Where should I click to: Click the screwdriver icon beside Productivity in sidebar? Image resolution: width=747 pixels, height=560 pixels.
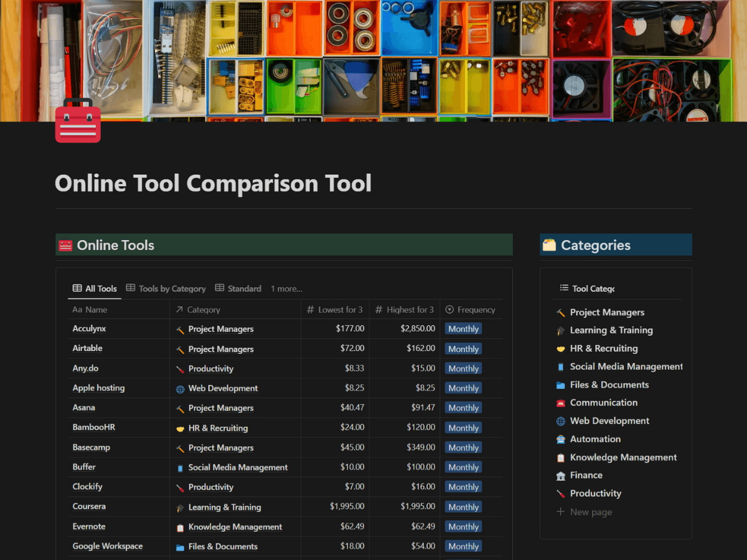(560, 494)
